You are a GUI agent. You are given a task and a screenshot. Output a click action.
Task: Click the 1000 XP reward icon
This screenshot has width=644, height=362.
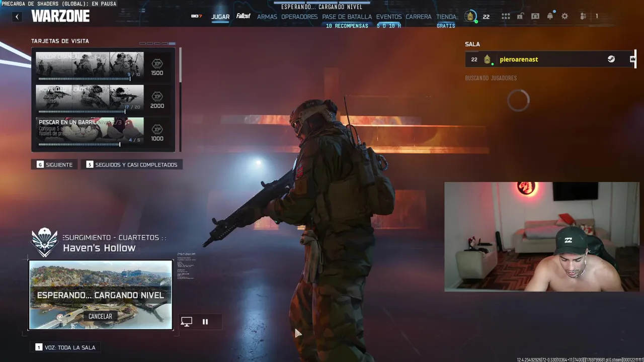(x=157, y=129)
